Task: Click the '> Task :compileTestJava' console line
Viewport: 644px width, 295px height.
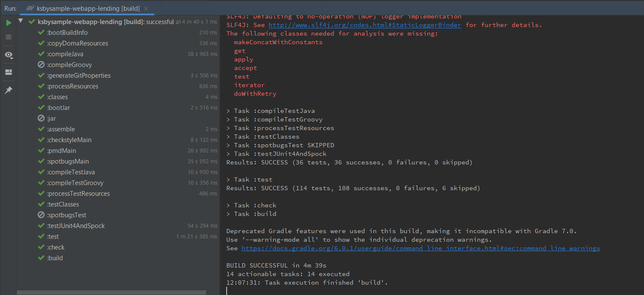Action: pyautogui.click(x=270, y=111)
